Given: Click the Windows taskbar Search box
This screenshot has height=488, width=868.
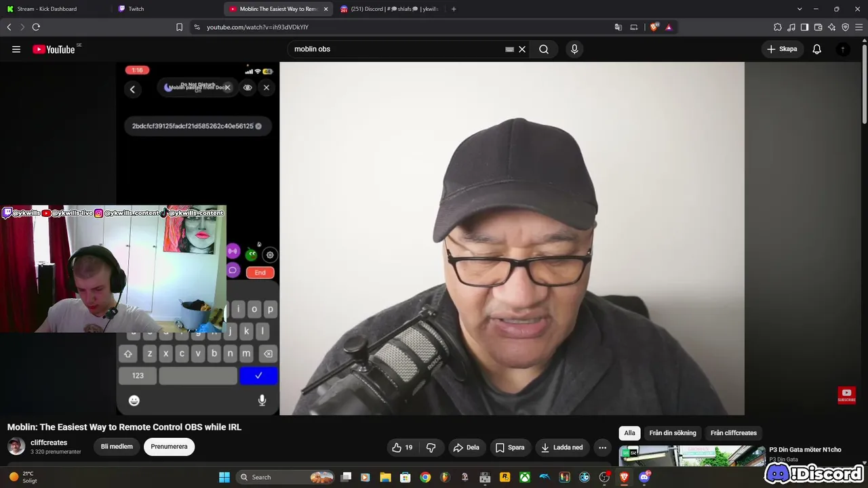Looking at the screenshot, I should (285, 477).
